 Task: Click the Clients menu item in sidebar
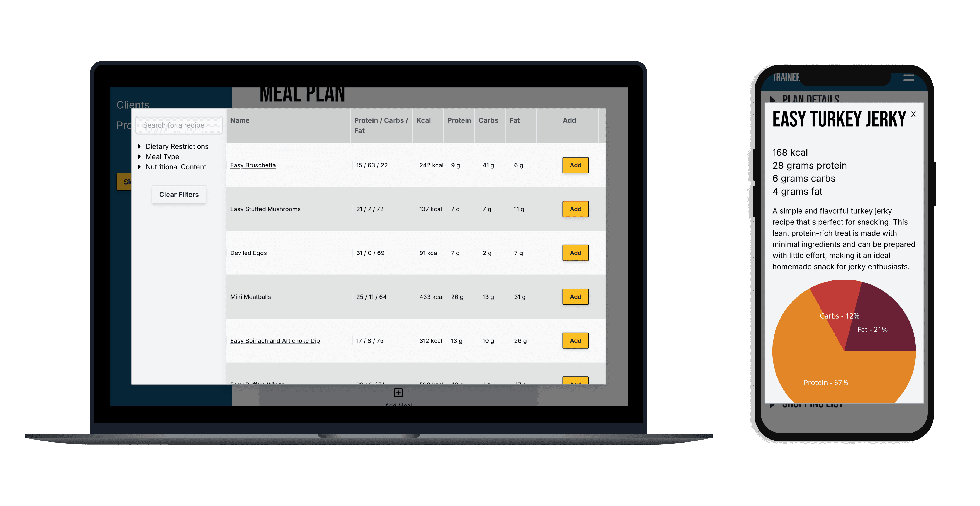pyautogui.click(x=133, y=105)
